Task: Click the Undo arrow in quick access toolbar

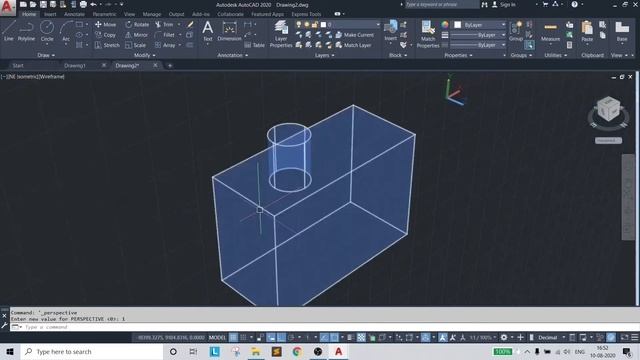Action: click(x=93, y=4)
